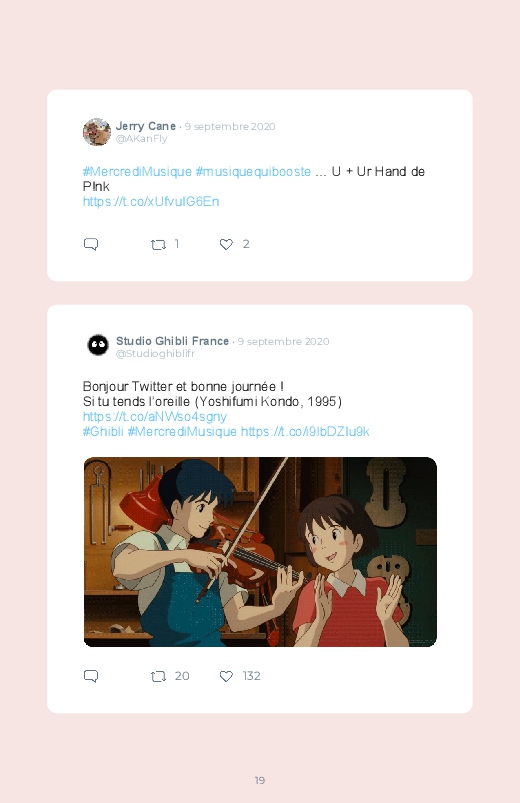Open Jerry Cane's profile avatar
Image resolution: width=520 pixels, height=803 pixels.
(97, 132)
